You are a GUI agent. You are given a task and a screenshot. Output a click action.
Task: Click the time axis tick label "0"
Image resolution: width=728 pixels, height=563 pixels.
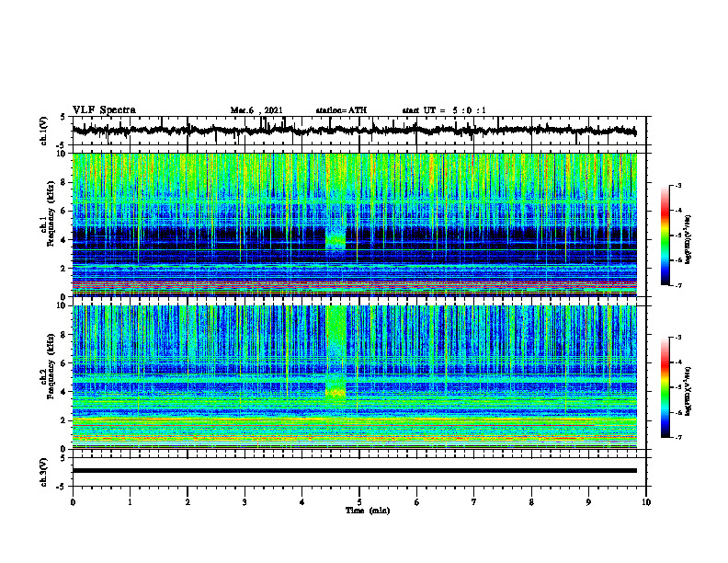[73, 502]
